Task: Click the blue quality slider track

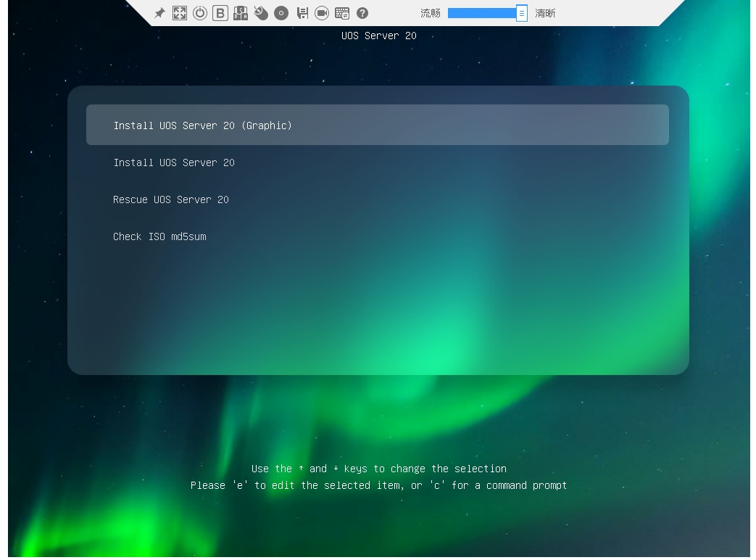Action: point(481,13)
